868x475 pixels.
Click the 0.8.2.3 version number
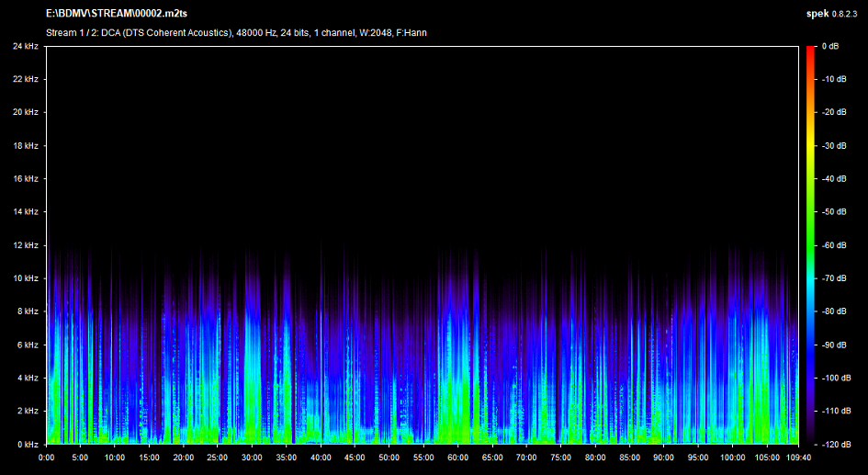coord(845,15)
